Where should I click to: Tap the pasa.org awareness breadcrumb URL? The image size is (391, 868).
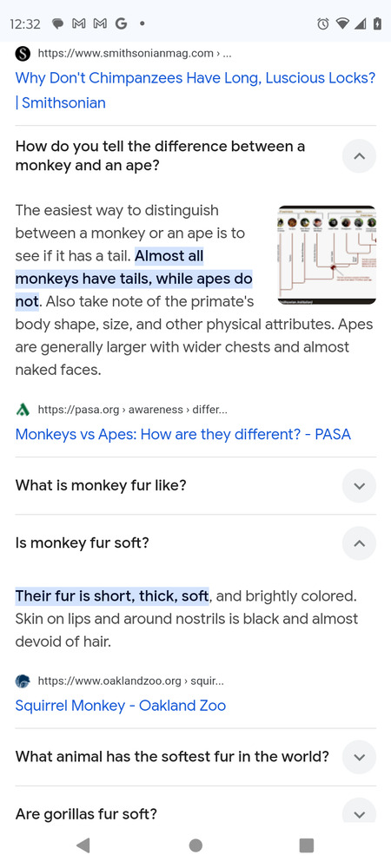(x=132, y=410)
